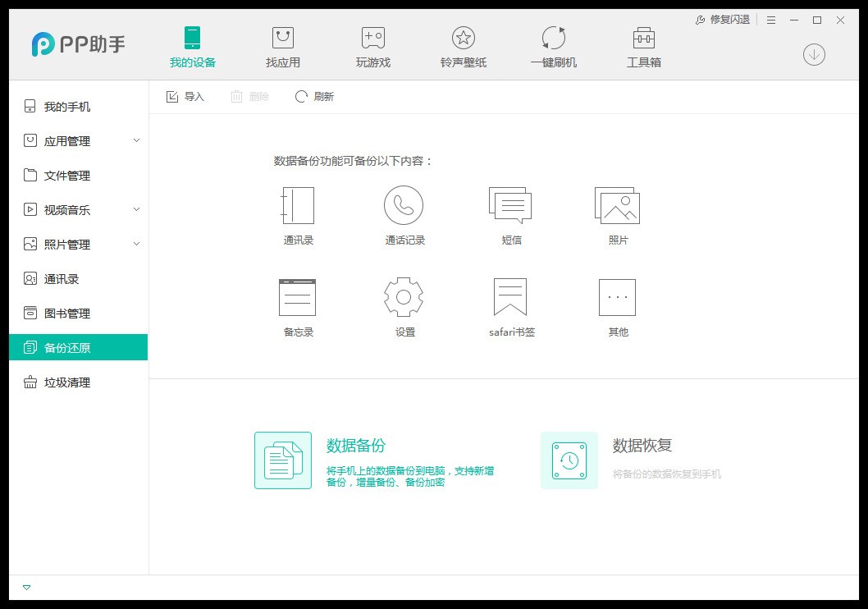Click the 通讯录 contacts backup icon

[298, 206]
